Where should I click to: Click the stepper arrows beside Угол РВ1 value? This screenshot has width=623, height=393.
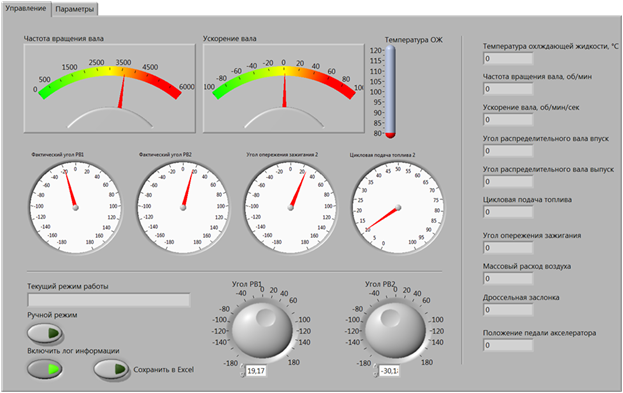coord(242,372)
